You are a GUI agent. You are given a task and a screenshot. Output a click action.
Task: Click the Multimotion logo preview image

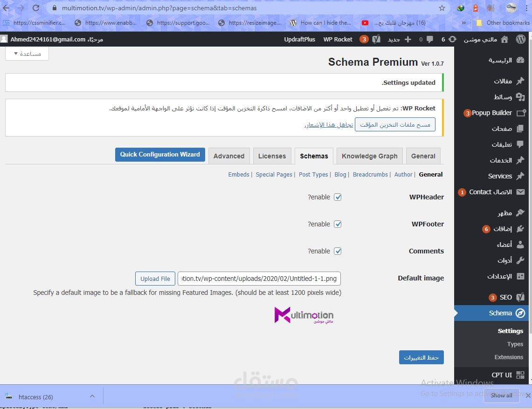coord(304,315)
